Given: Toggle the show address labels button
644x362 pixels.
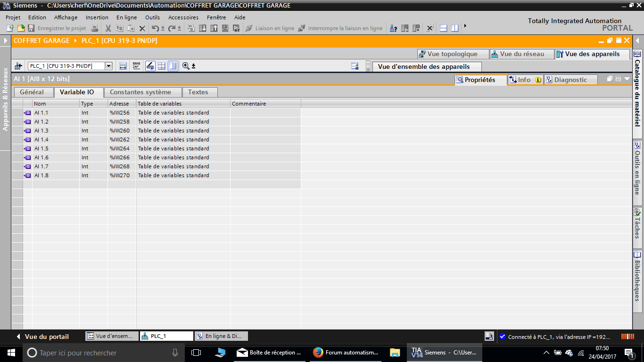Looking at the screenshot, I should [x=123, y=66].
